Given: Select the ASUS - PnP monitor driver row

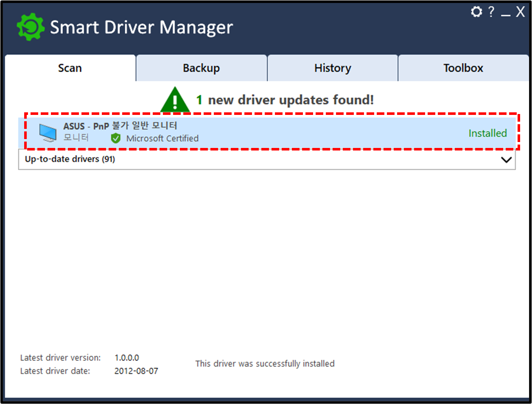Looking at the screenshot, I should coord(267,132).
